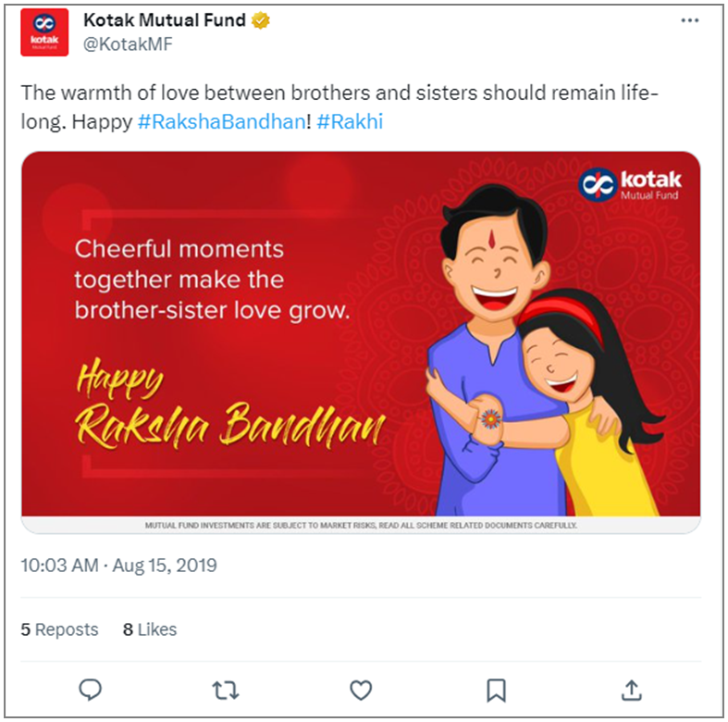The width and height of the screenshot is (728, 722).
Task: Click the repost arrows icon
Action: pyautogui.click(x=226, y=689)
